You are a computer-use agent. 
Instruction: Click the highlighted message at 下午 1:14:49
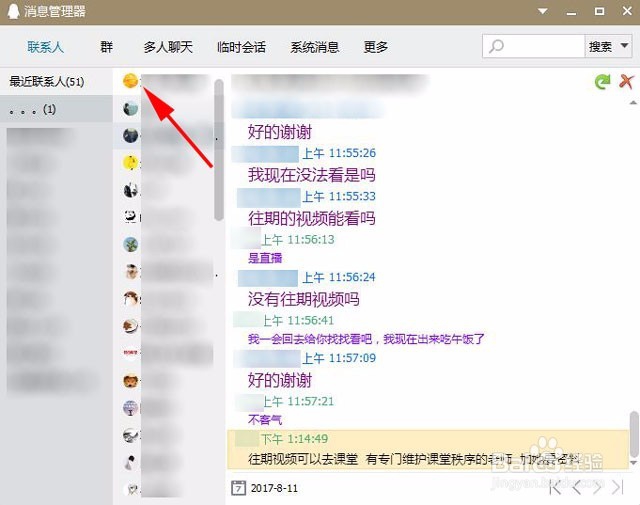point(428,449)
